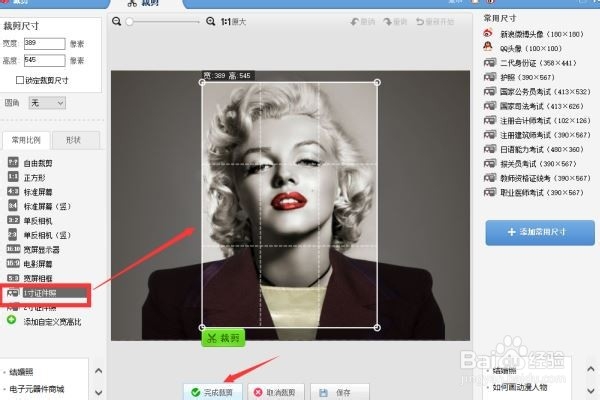600x400 pixels.
Task: Select the 单反相机 3:2 ratio icon
Action: click(x=13, y=220)
